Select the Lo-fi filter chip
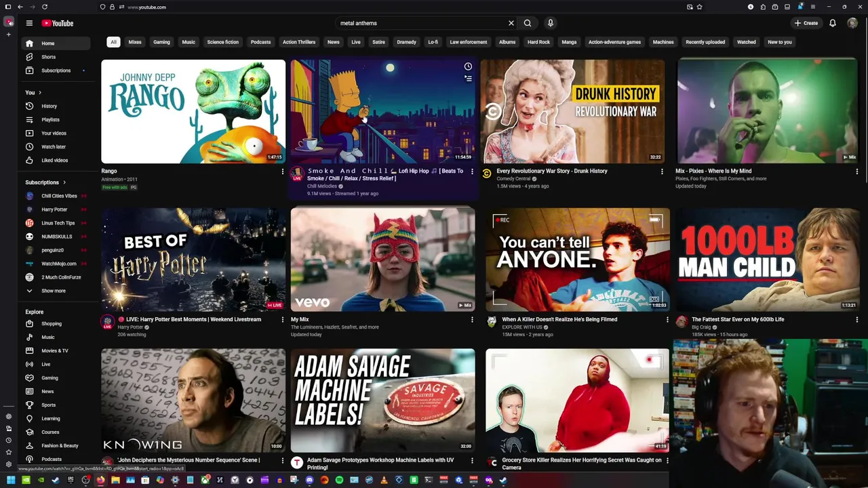The width and height of the screenshot is (868, 488). pyautogui.click(x=433, y=42)
